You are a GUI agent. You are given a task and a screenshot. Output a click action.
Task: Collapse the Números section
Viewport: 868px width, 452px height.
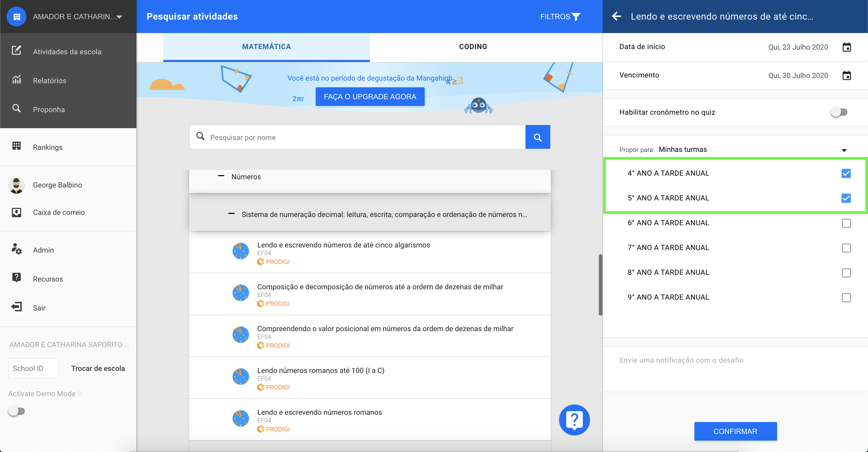(221, 176)
